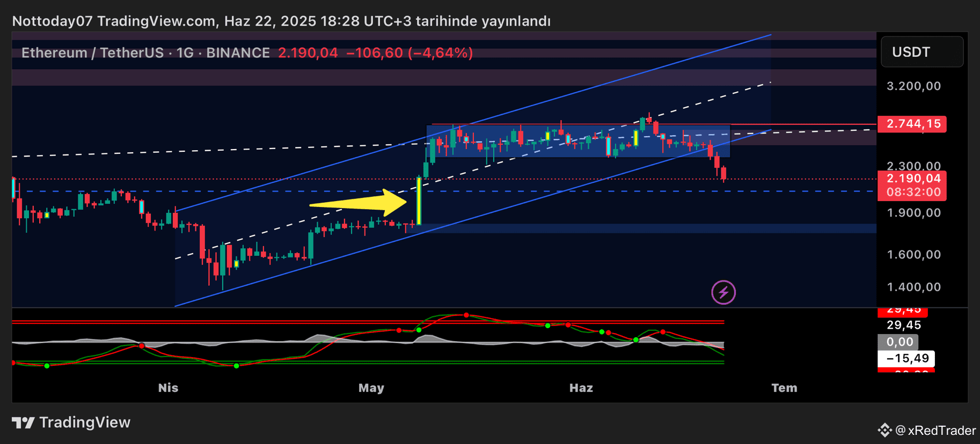
Task: Click the TradingView logo in the footer
Action: pyautogui.click(x=71, y=423)
